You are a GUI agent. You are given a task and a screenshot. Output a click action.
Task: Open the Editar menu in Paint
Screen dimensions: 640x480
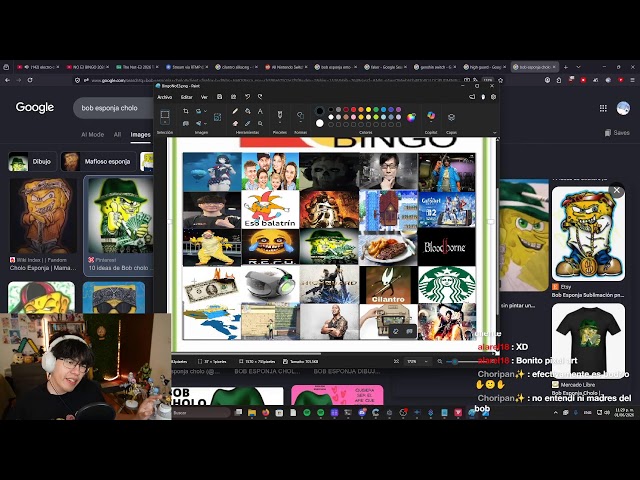(187, 97)
